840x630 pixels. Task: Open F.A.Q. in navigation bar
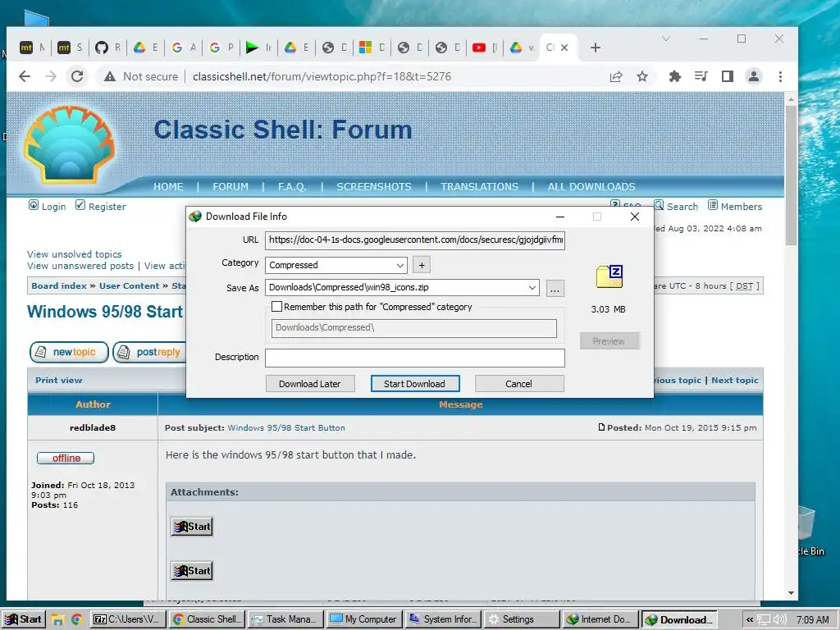pyautogui.click(x=292, y=186)
